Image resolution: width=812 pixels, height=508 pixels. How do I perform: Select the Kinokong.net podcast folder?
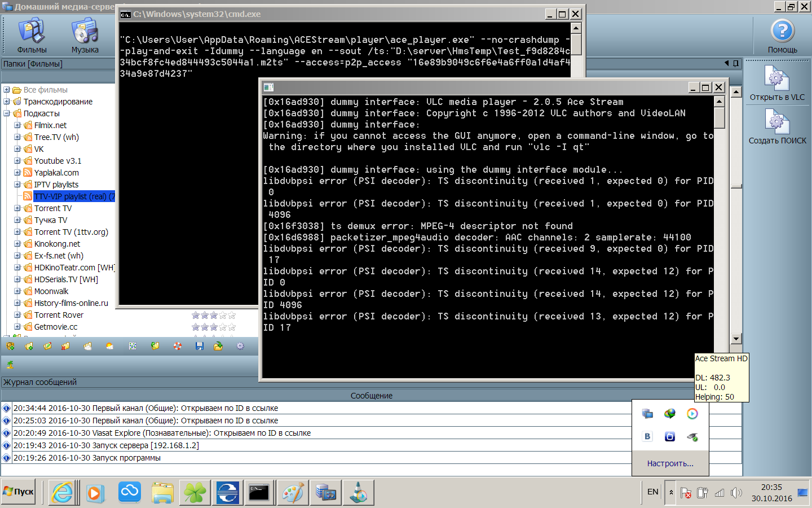57,244
